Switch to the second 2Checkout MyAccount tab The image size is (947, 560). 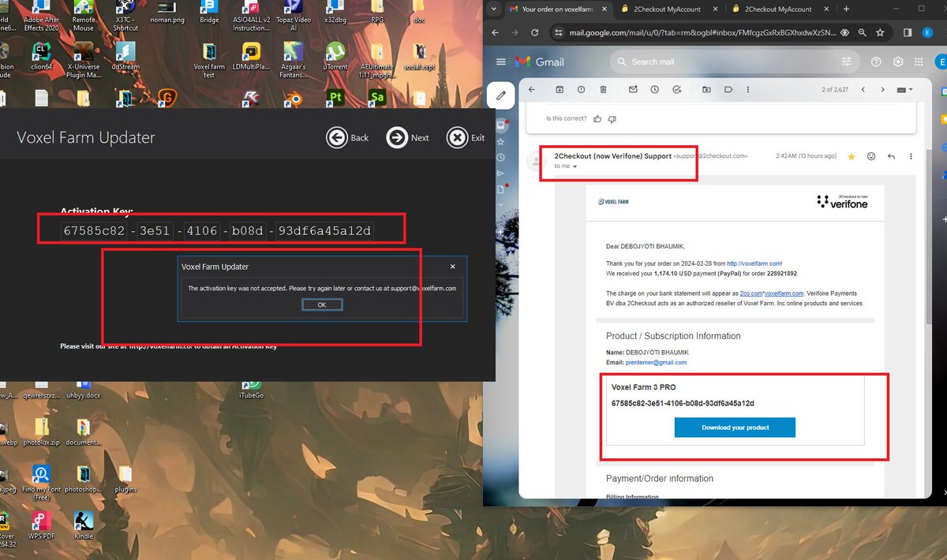777,9
